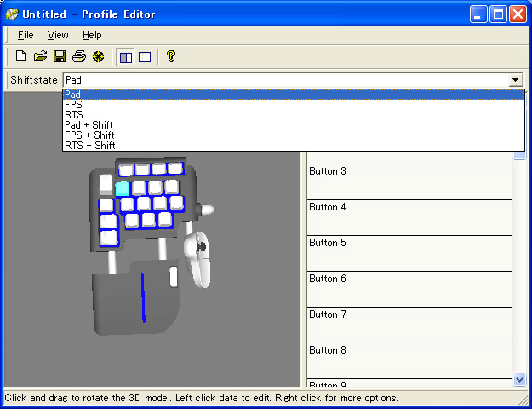Screen dimensions: 532x409
Task: Select Pad from the shiftstate list
Action: (294, 95)
